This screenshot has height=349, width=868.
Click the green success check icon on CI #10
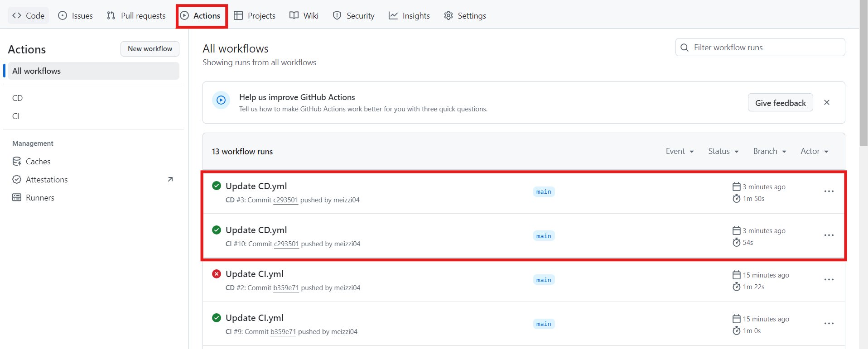click(217, 229)
